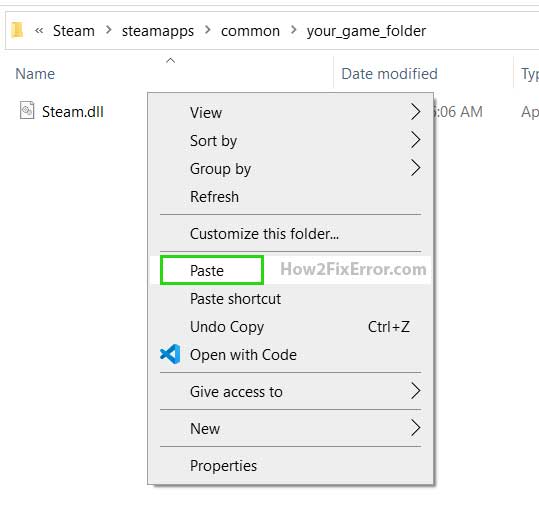Expand the View submenu arrow
This screenshot has height=514, width=539.
[416, 112]
